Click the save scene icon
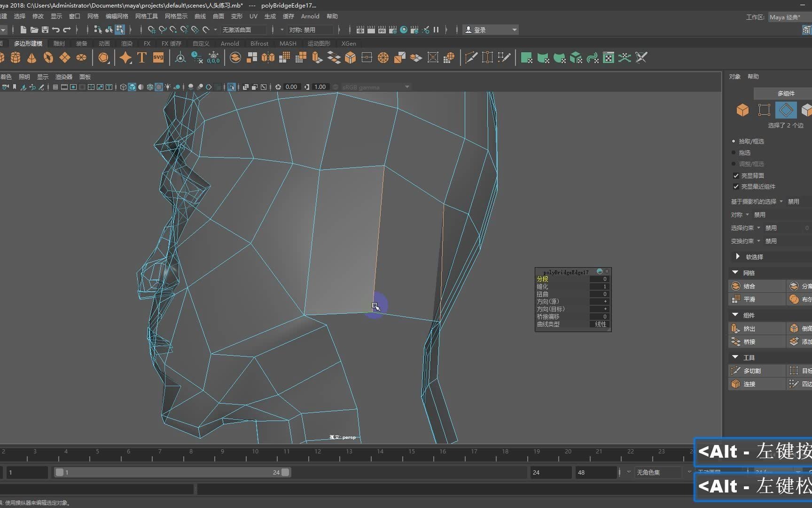Viewport: 812px width, 508px height. pyautogui.click(x=45, y=30)
